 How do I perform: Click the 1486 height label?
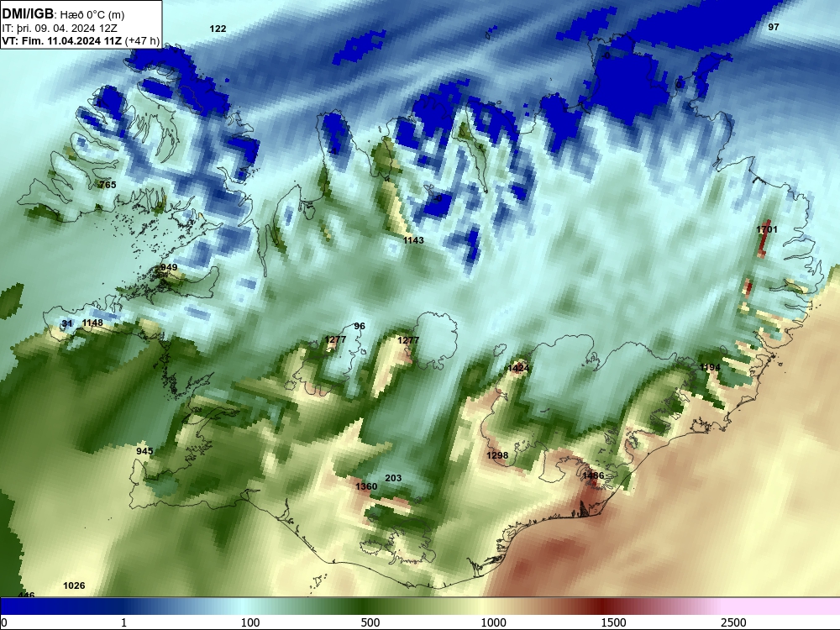click(593, 475)
